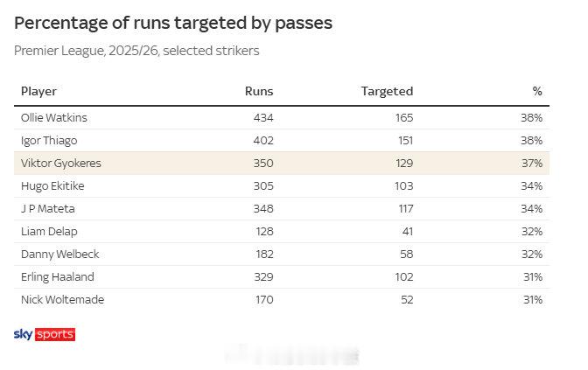
Task: Click Viktor Gyokeres' 129 targeted value
Action: tap(402, 163)
